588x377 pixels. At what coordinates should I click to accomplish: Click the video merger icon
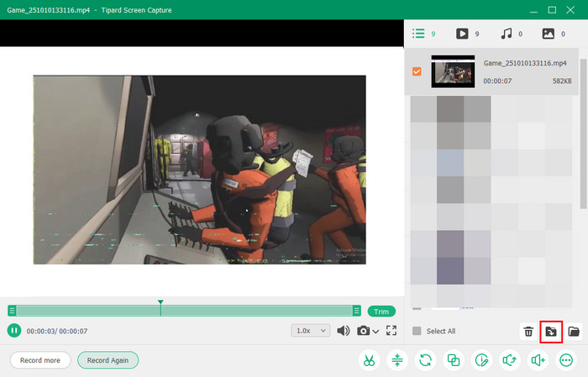coord(454,360)
